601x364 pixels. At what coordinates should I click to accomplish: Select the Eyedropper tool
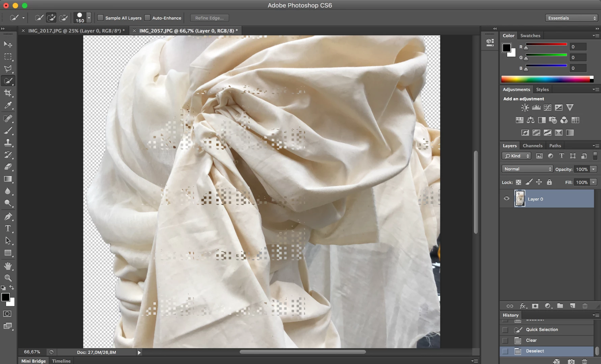coord(8,105)
